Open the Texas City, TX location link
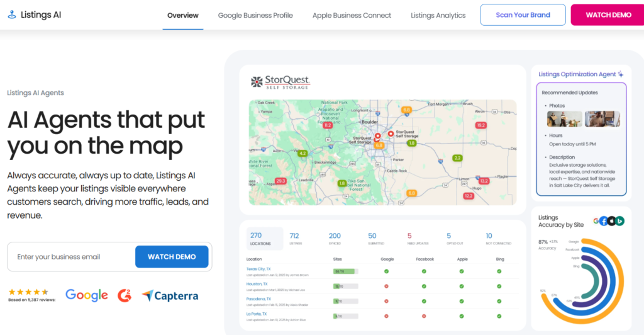 click(x=258, y=269)
